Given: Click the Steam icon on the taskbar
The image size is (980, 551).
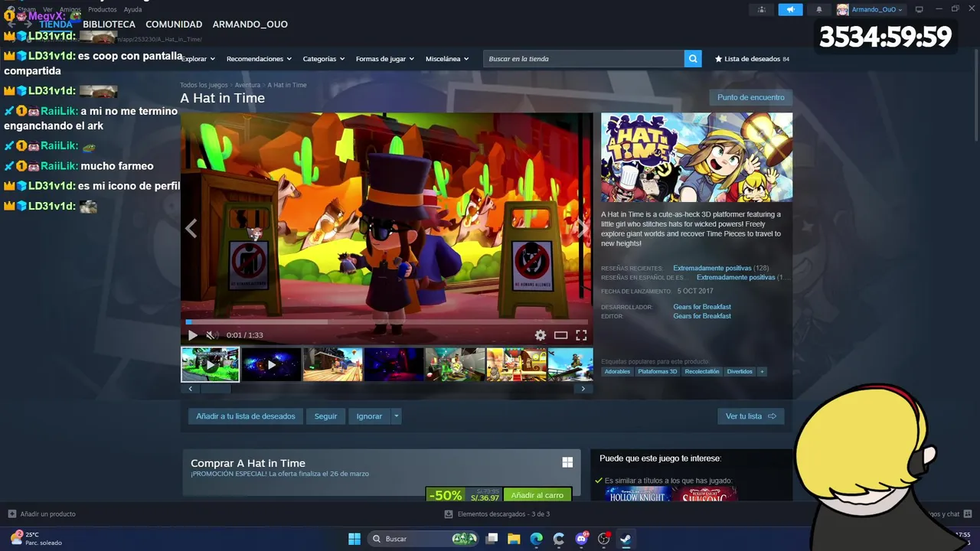Looking at the screenshot, I should pos(626,539).
